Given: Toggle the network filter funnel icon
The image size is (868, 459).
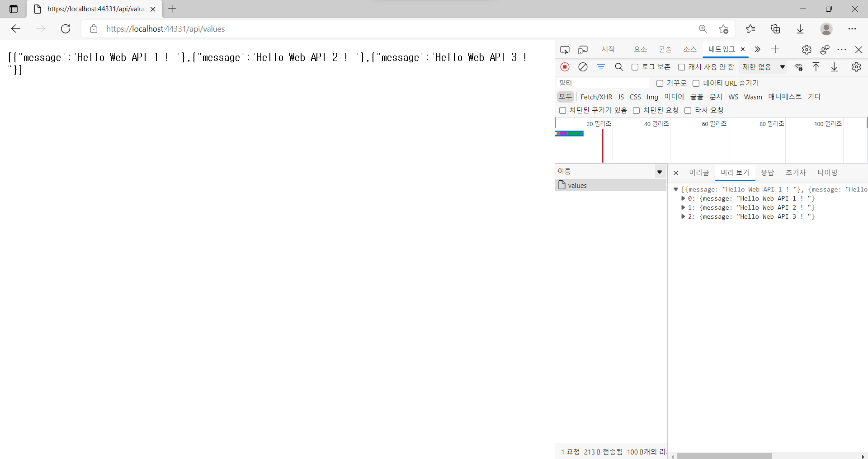Looking at the screenshot, I should click(x=601, y=67).
